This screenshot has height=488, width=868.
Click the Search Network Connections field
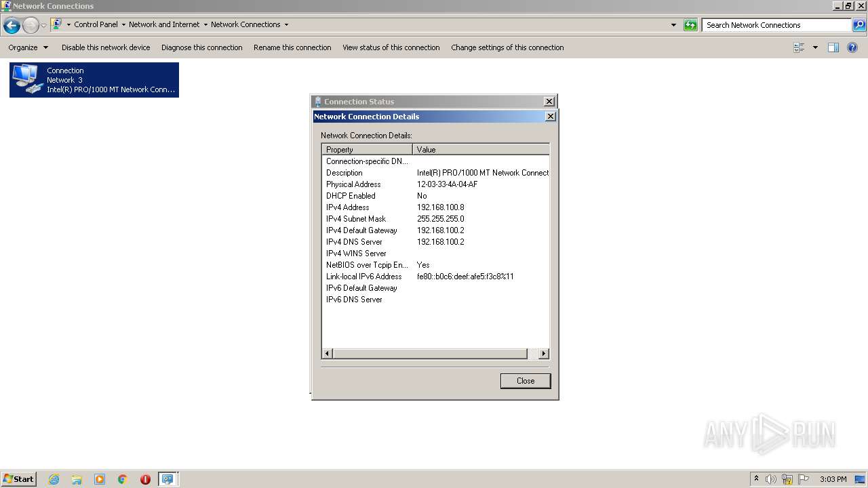click(776, 25)
